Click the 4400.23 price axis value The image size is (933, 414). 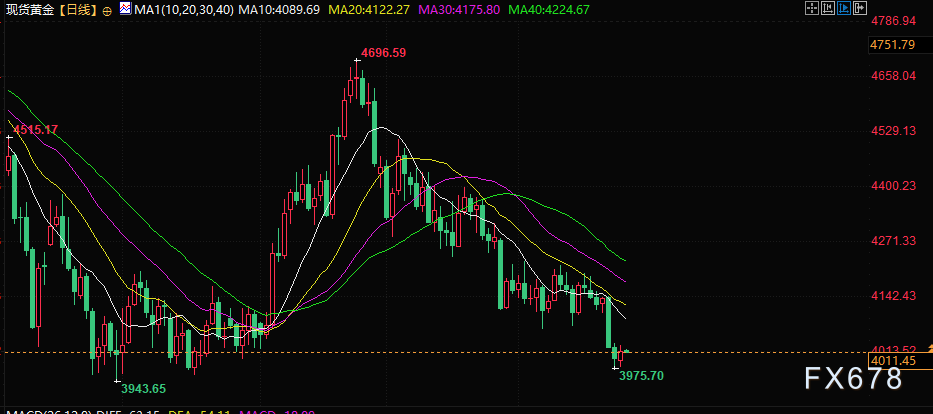pos(893,186)
